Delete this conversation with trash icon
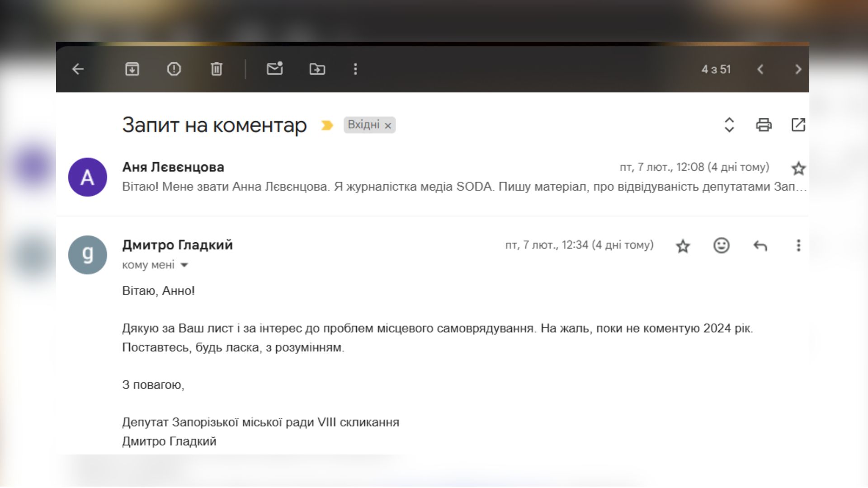The image size is (868, 488). [217, 69]
